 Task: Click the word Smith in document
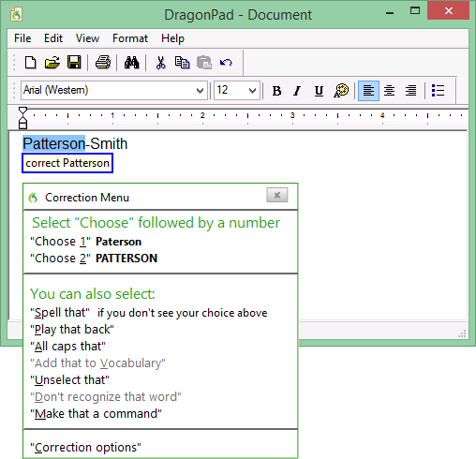click(109, 143)
